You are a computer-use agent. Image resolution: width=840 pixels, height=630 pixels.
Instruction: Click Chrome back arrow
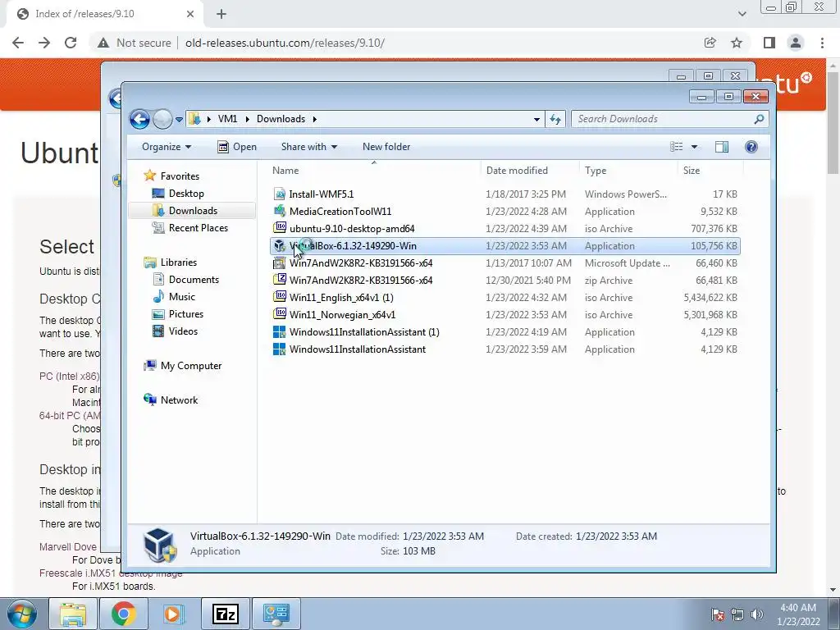click(18, 43)
